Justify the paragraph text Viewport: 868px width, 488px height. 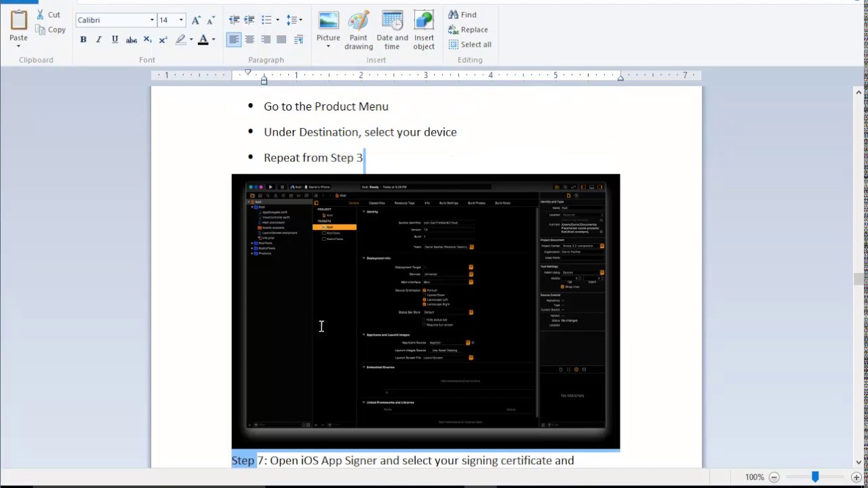[x=281, y=40]
